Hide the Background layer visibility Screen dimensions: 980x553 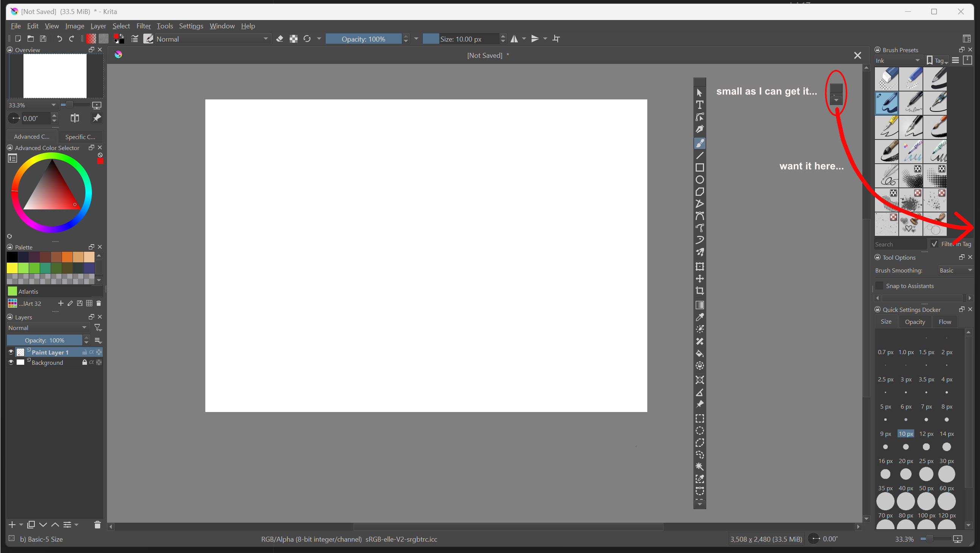pos(11,362)
